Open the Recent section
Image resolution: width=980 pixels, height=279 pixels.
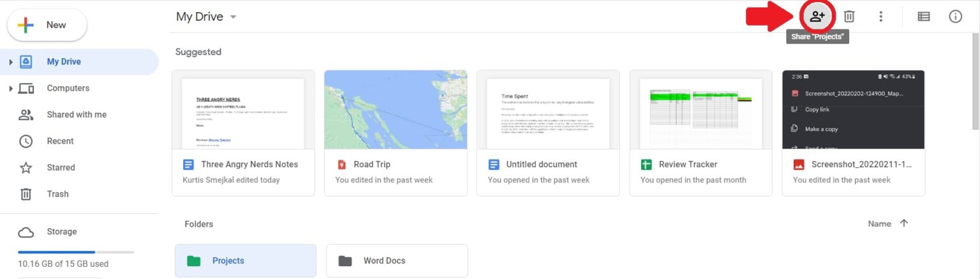[x=60, y=141]
